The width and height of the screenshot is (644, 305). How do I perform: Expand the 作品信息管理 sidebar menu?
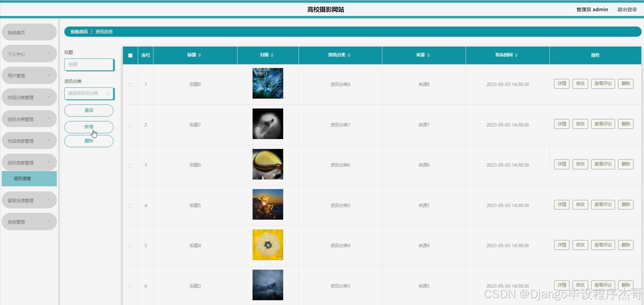tap(29, 141)
